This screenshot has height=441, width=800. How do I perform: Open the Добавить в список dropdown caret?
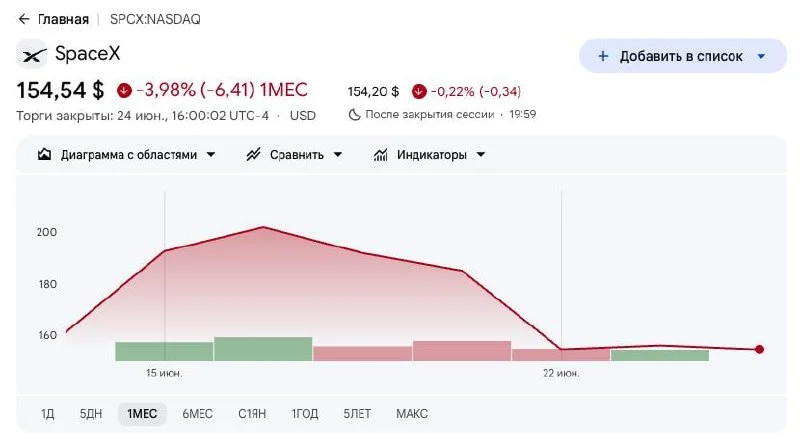coord(761,56)
